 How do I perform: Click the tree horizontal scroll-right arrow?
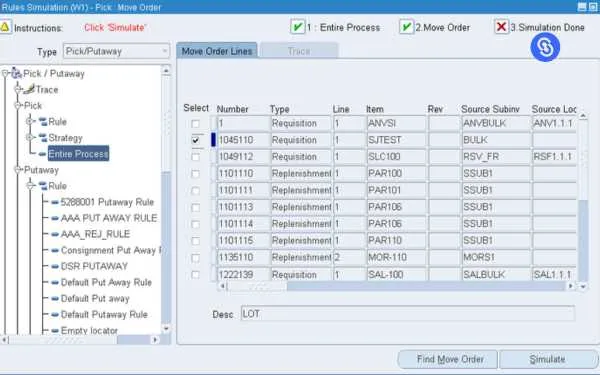point(155,340)
